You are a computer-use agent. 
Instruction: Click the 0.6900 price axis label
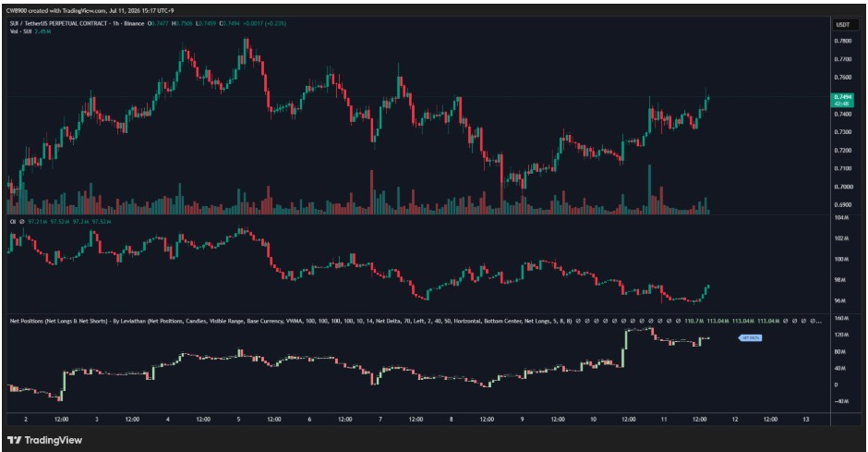(842, 205)
